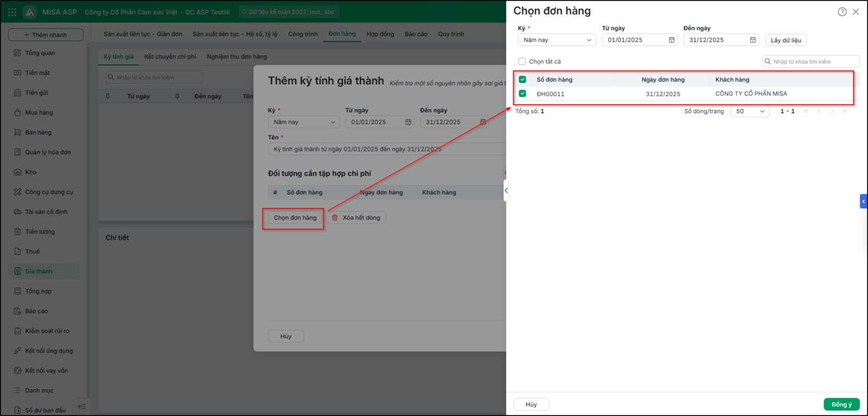Collapse the left sidebar menu
The width and height of the screenshot is (868, 416).
click(82, 407)
